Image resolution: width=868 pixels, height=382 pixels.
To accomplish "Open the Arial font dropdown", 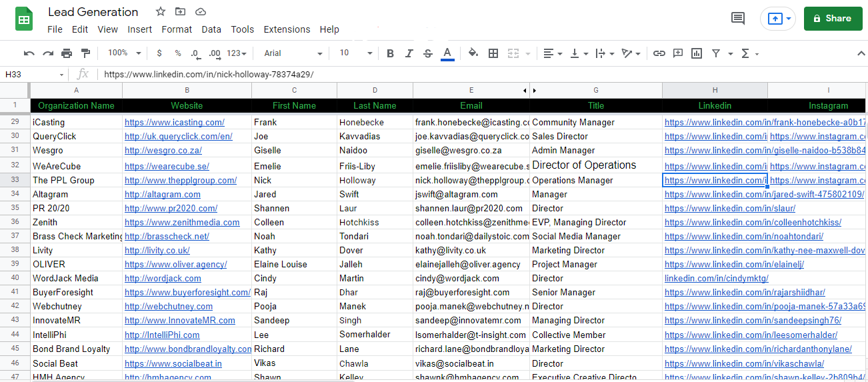I will pyautogui.click(x=293, y=53).
